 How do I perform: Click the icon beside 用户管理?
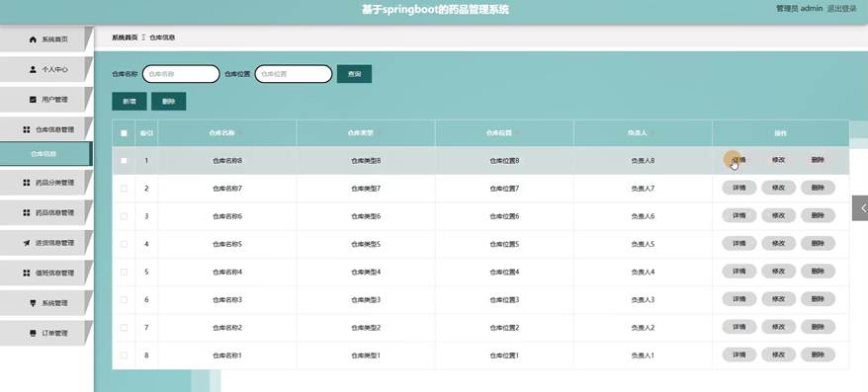(33, 100)
